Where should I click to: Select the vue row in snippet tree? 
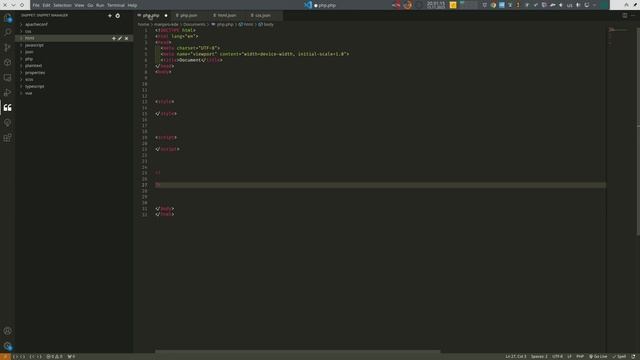74,93
